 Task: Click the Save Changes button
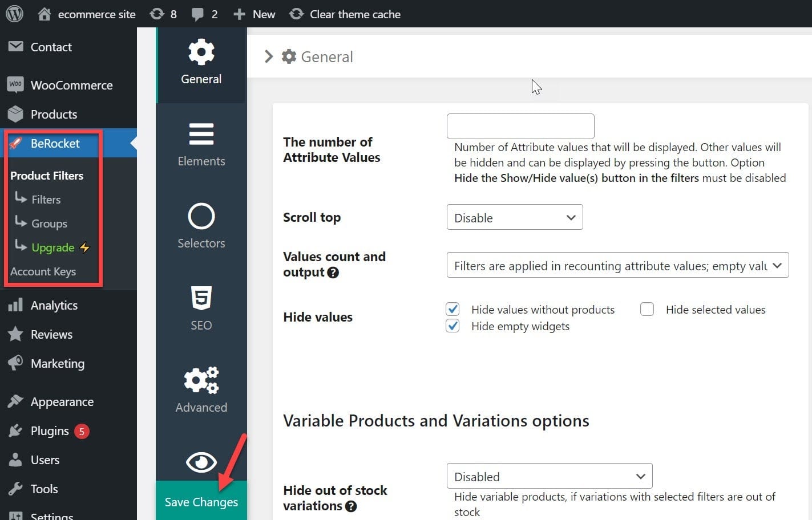point(201,501)
